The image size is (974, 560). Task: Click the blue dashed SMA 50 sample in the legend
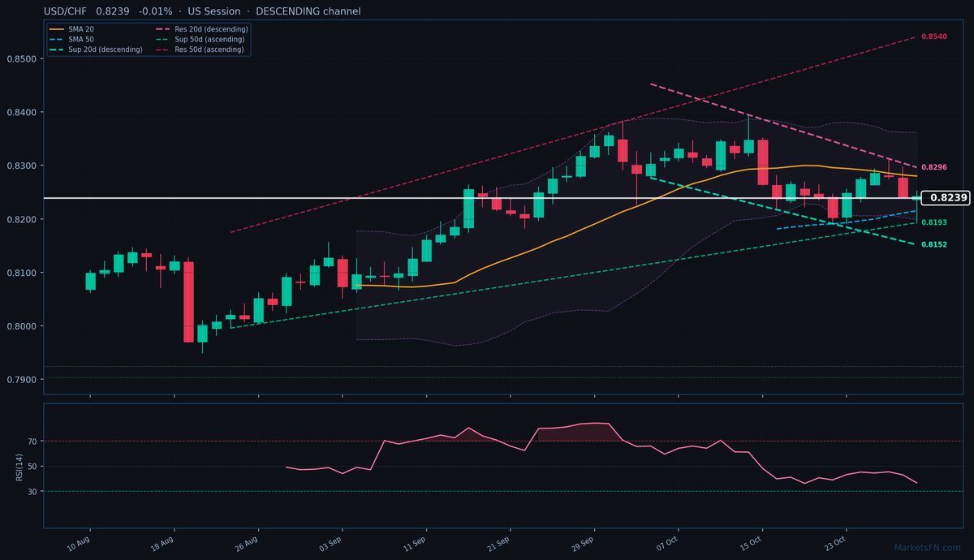[57, 39]
